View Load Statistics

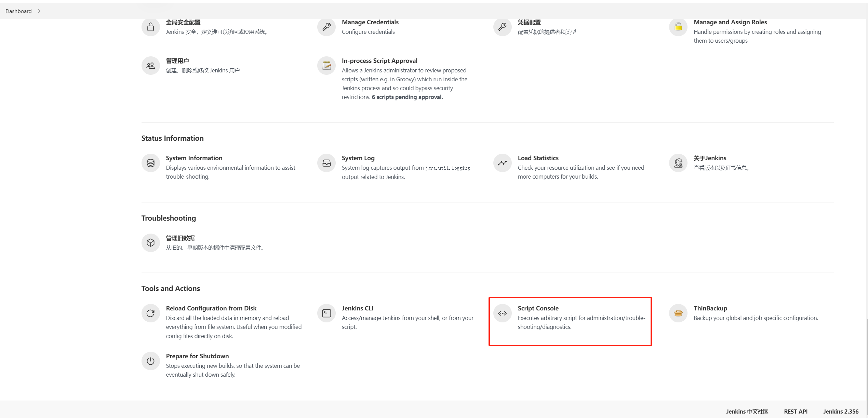pyautogui.click(x=538, y=158)
